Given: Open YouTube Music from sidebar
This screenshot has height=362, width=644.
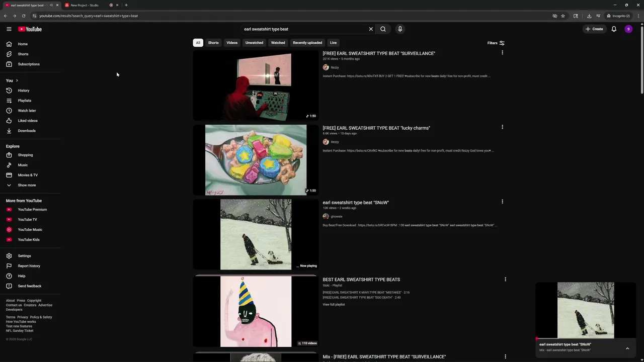Looking at the screenshot, I should click(30, 230).
